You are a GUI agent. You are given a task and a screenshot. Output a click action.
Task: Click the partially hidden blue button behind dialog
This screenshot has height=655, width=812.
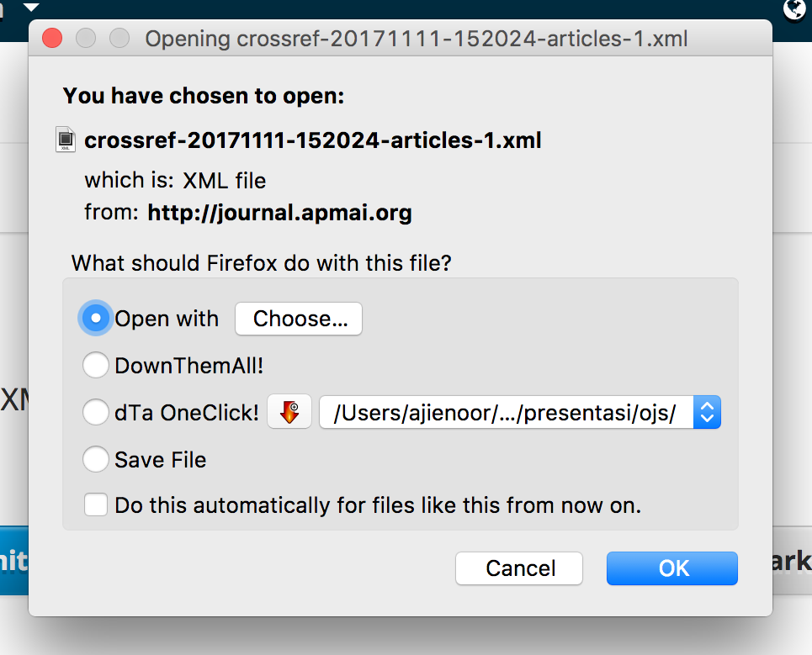tap(14, 561)
